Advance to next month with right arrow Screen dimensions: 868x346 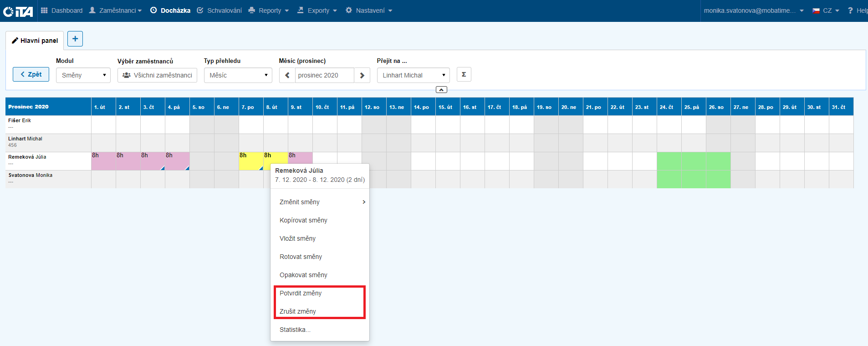click(x=362, y=75)
